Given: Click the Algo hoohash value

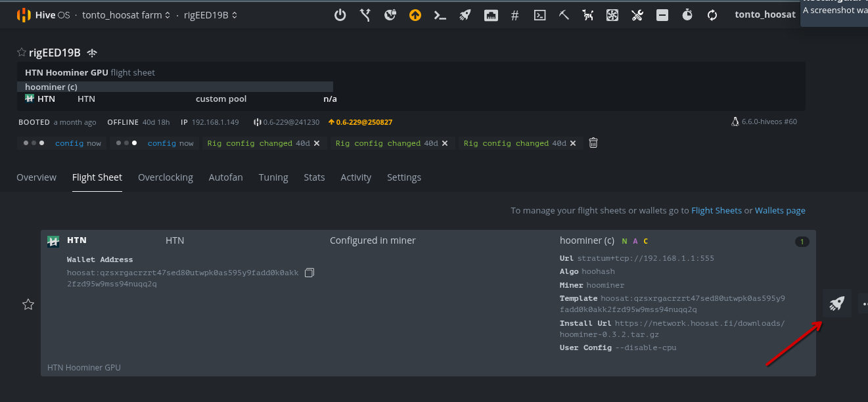Looking at the screenshot, I should point(599,272).
